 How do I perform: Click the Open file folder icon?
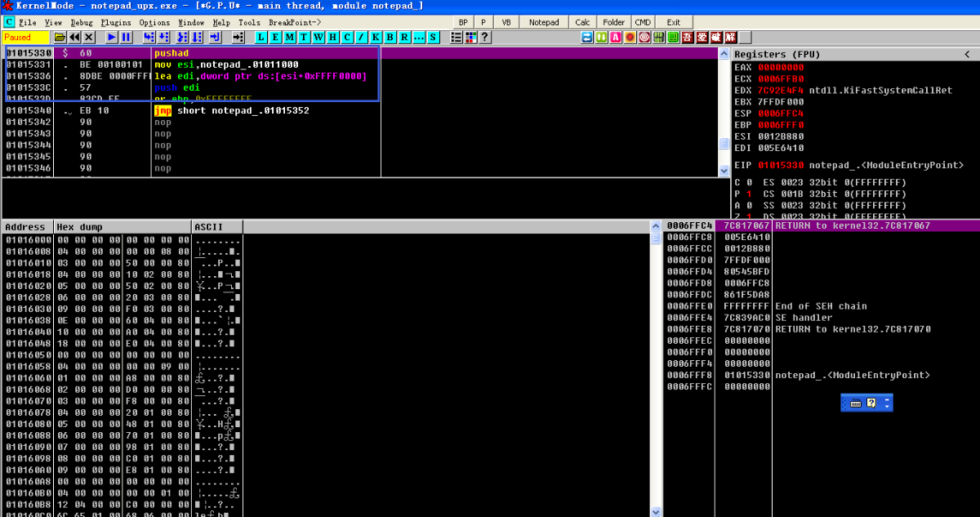[60, 37]
